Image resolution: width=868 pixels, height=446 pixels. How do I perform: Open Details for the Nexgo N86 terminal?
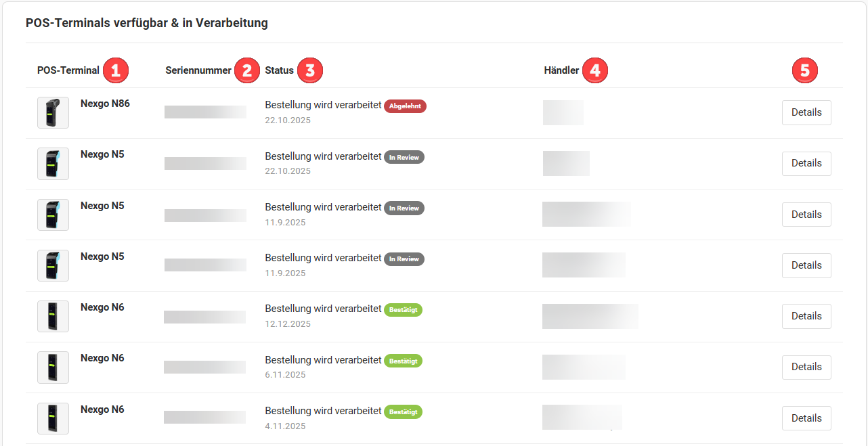click(x=806, y=112)
